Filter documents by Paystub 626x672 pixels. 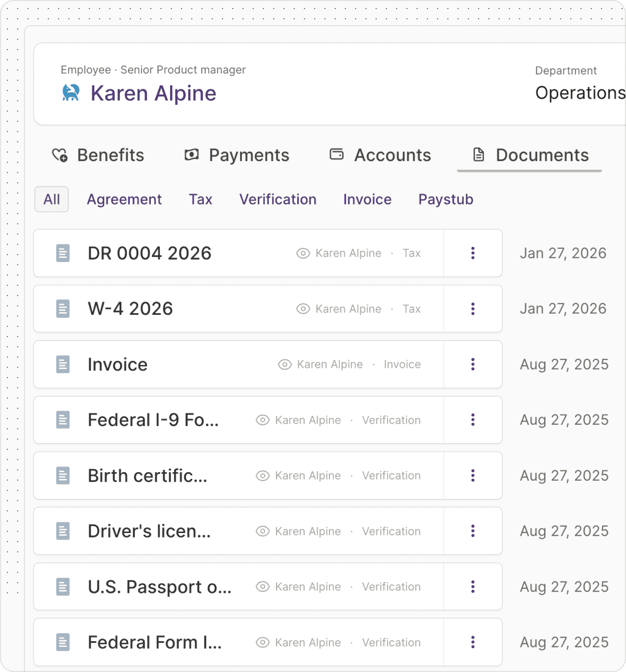coord(446,199)
